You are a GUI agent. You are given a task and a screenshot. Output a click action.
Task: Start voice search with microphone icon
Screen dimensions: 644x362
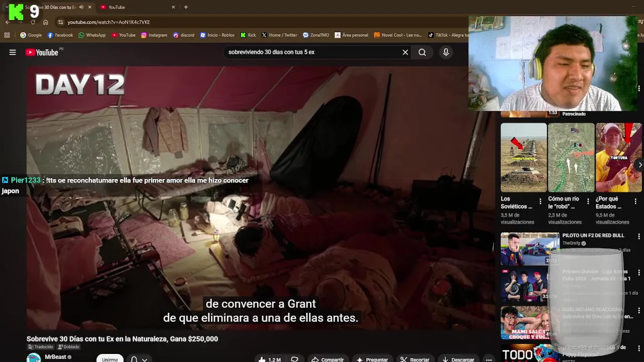(446, 52)
